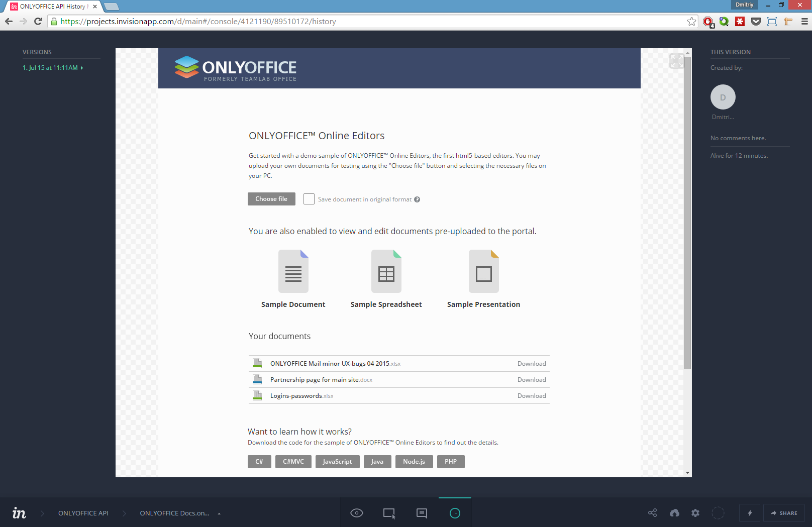Expand the ONLYOFFICE Docs.on... screen dropdown

(219, 513)
